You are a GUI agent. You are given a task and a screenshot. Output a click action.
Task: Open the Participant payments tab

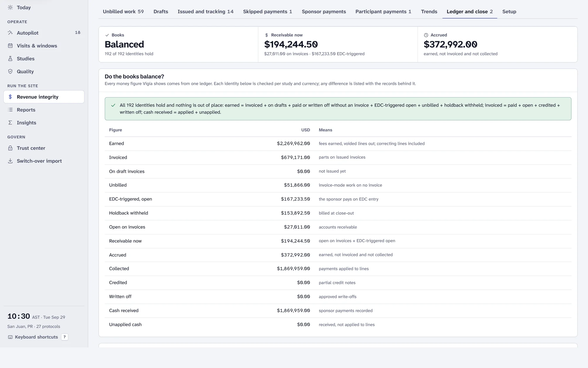pos(383,11)
